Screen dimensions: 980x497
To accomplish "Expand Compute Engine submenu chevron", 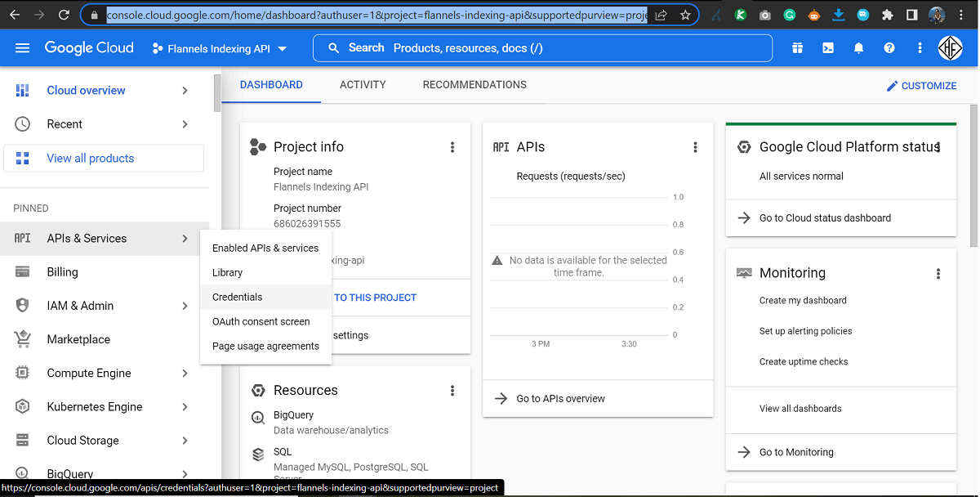I will point(185,373).
